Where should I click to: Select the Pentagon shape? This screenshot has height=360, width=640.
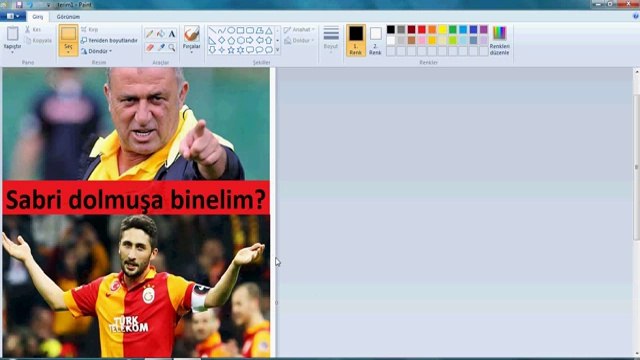click(231, 40)
